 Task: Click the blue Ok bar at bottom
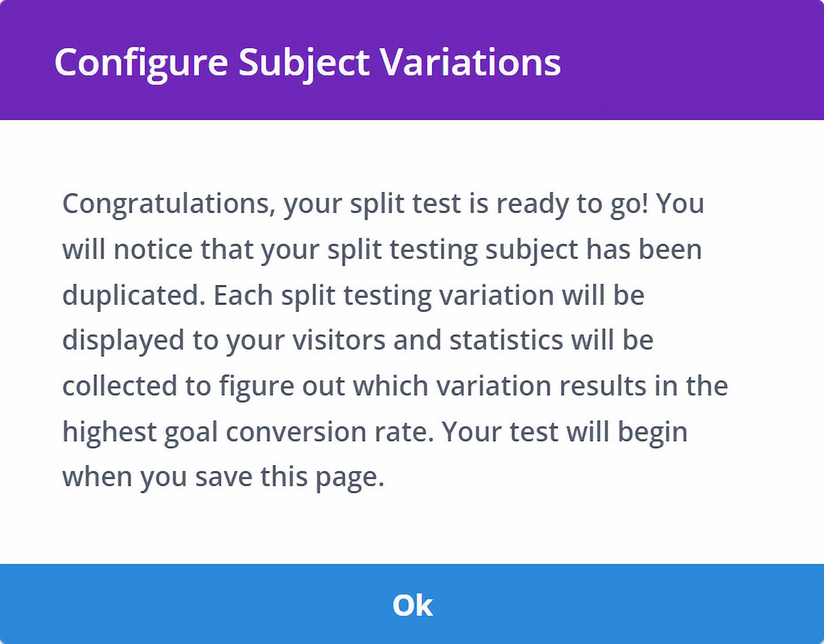[412, 606]
